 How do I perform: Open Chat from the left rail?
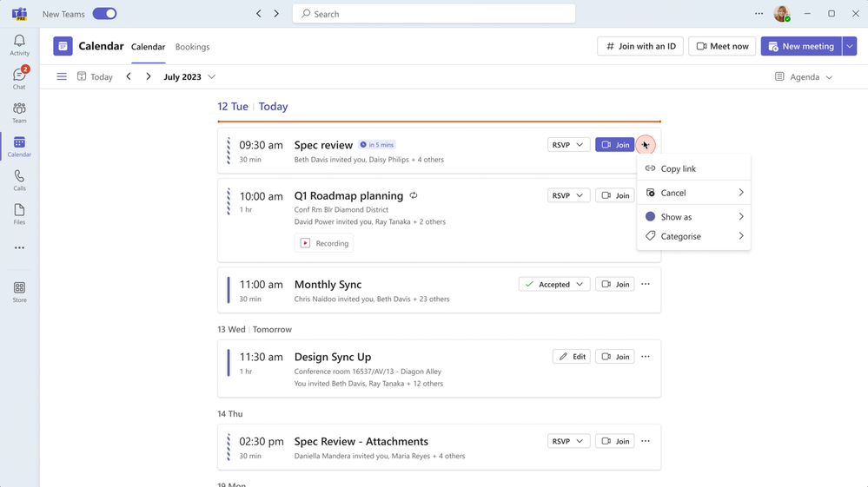[x=19, y=78]
